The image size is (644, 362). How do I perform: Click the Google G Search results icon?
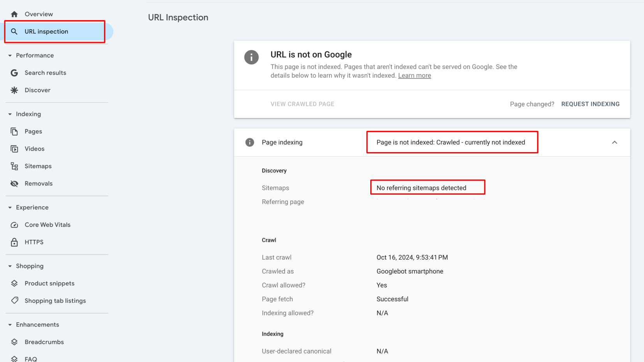coord(14,73)
